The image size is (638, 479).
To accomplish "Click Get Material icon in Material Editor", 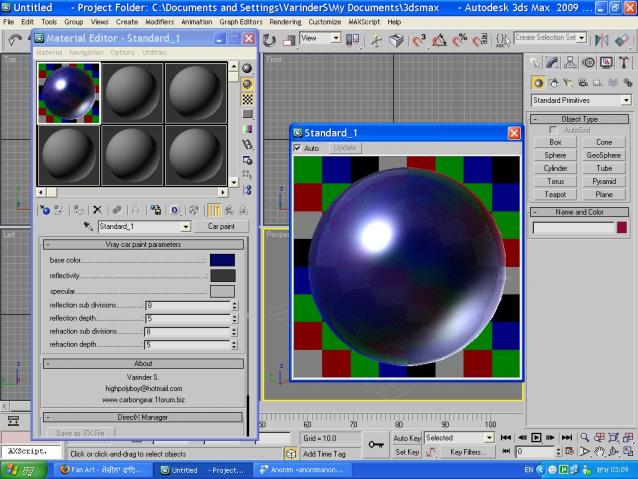I will tap(45, 210).
